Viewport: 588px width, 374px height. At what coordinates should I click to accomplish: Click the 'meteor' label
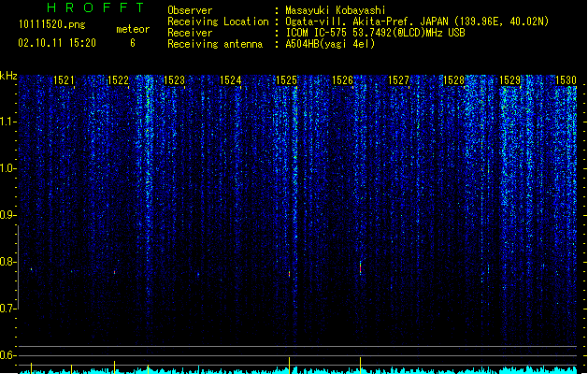click(x=133, y=29)
